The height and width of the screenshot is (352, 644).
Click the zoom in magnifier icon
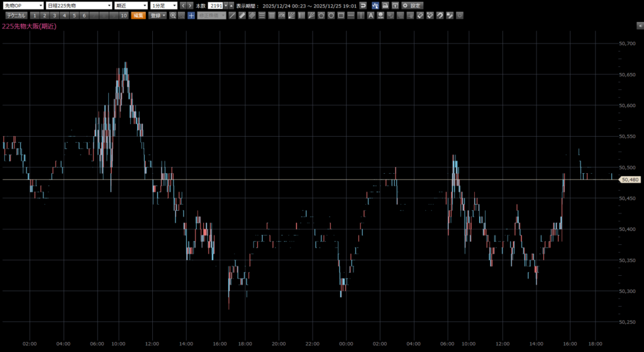pyautogui.click(x=173, y=15)
